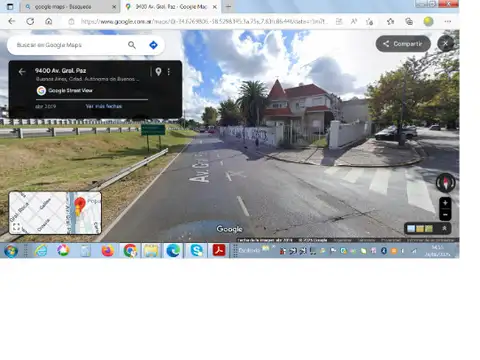
Task: Launch Internet Explorer from the taskbar
Action: (x=41, y=251)
